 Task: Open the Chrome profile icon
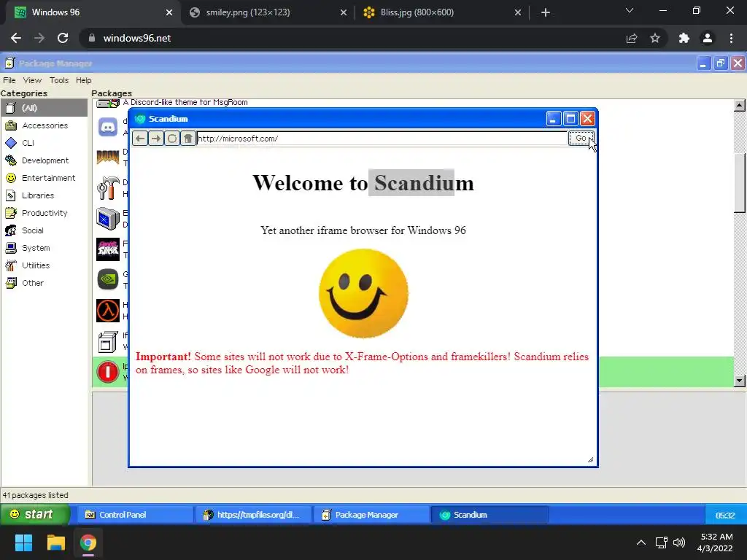click(708, 38)
